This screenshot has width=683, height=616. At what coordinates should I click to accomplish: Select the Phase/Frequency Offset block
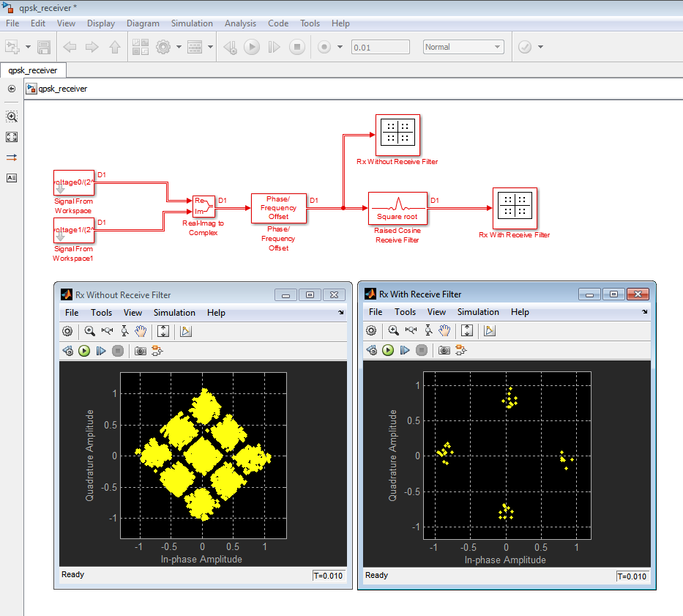point(279,208)
